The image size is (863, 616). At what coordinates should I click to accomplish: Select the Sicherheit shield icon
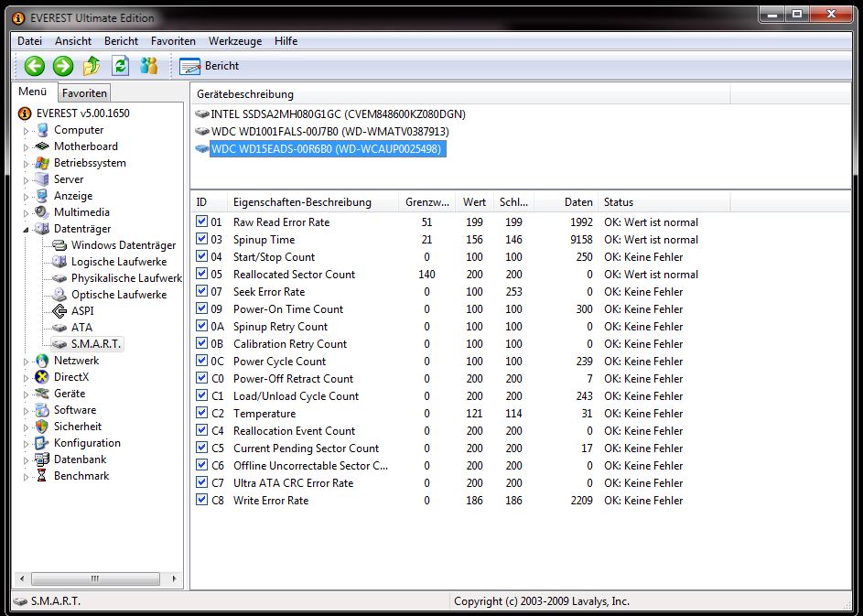pyautogui.click(x=42, y=427)
